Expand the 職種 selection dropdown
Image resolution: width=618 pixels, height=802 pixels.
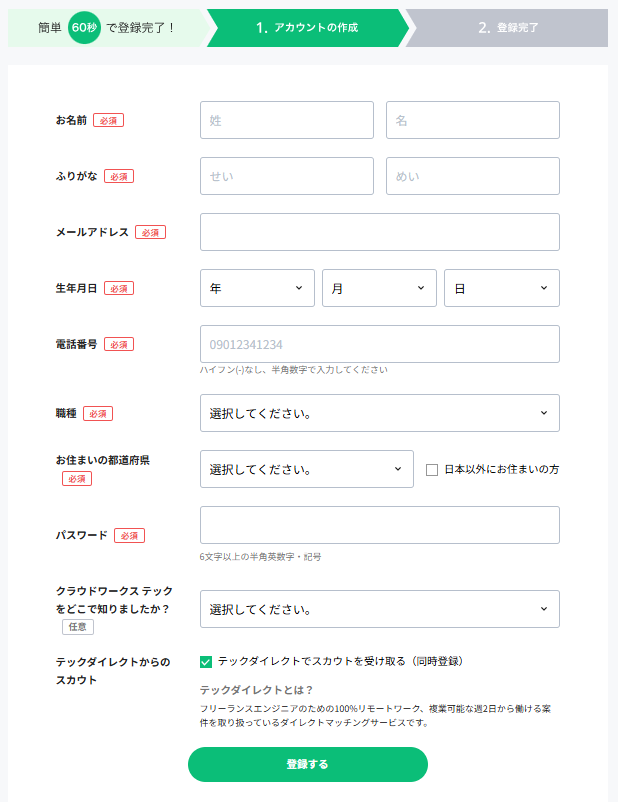point(379,413)
